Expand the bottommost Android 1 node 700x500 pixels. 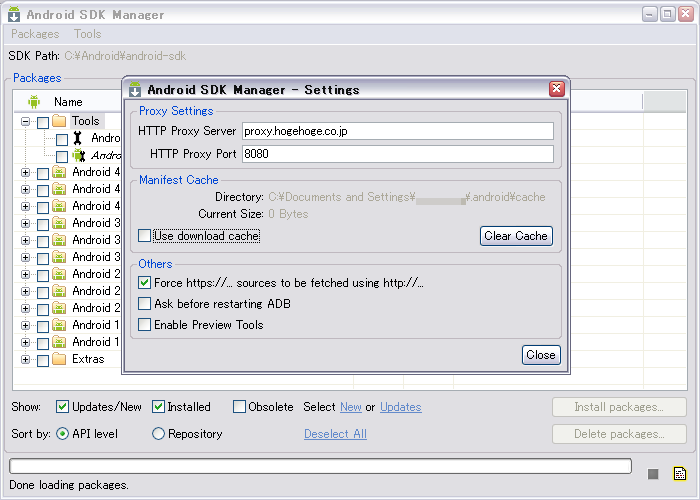coord(25,342)
